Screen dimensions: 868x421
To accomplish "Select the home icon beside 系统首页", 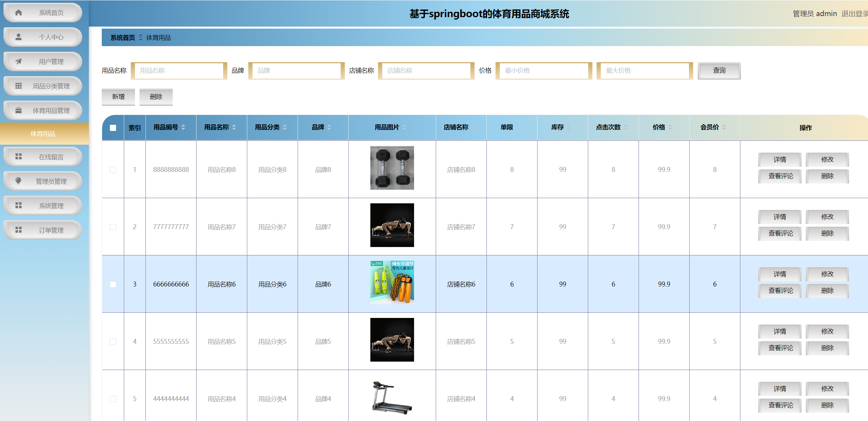I will (18, 12).
